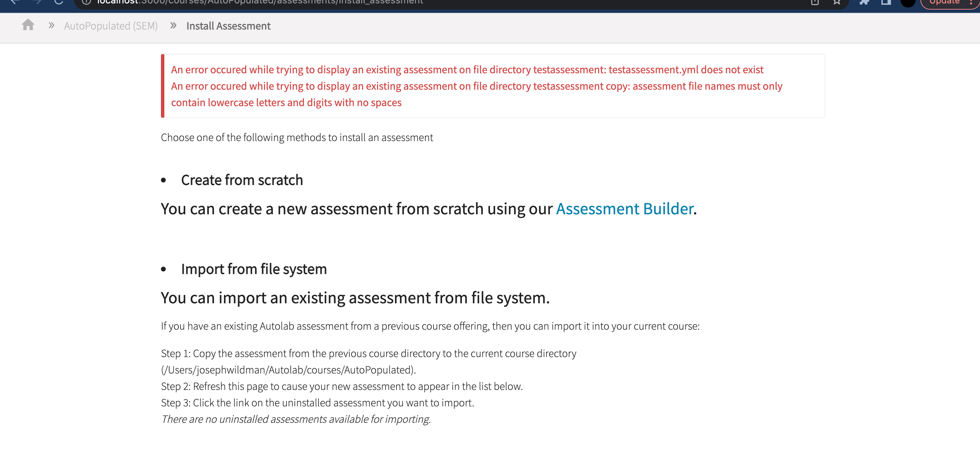This screenshot has height=469, width=980.
Task: Click browser Back arrow icon
Action: pos(15,2)
